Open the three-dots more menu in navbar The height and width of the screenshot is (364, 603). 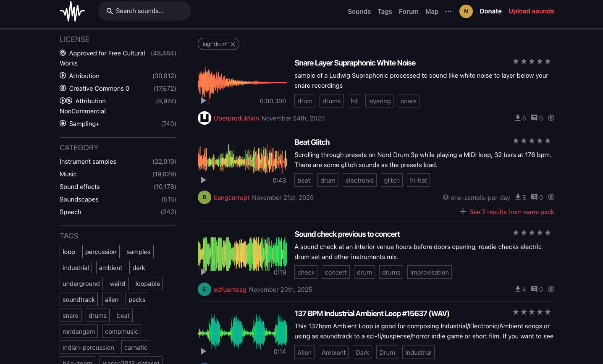click(x=448, y=11)
